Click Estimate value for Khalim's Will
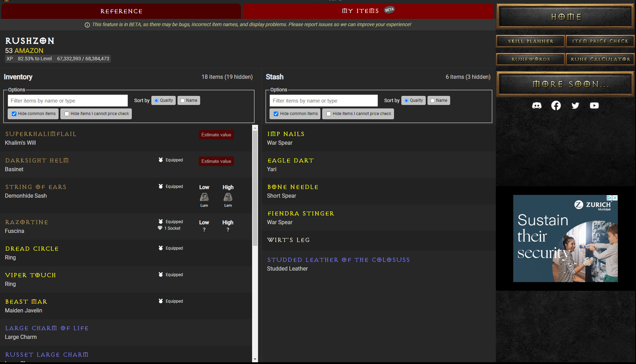The image size is (636, 364). click(216, 135)
